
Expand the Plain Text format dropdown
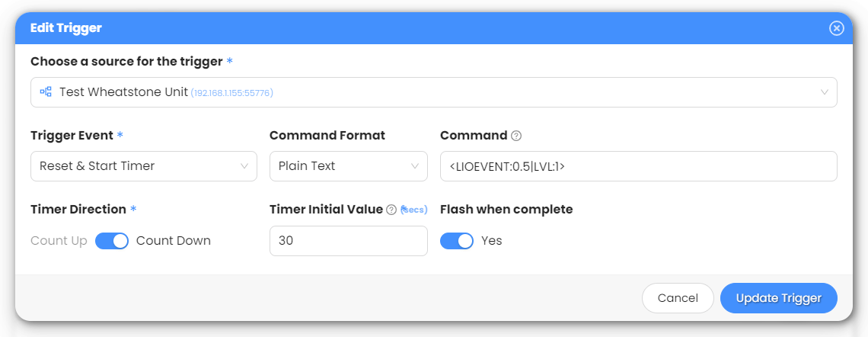pos(348,166)
